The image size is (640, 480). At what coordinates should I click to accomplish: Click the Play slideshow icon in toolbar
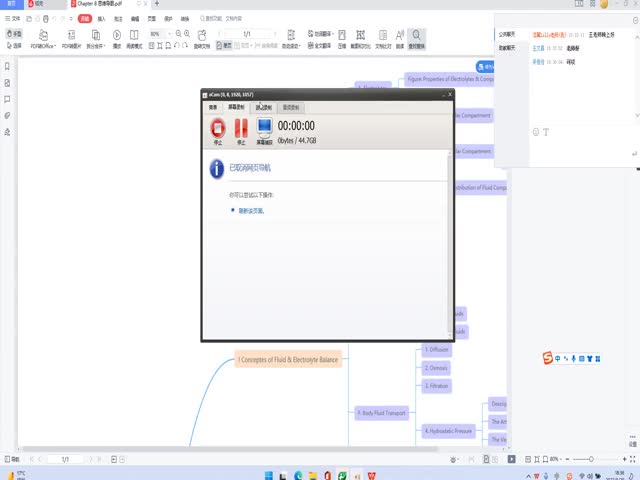118,38
